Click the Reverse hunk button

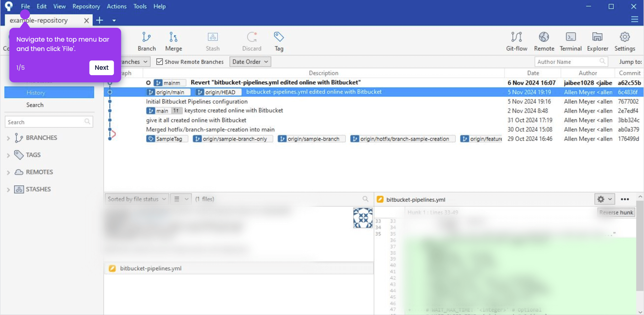[616, 212]
